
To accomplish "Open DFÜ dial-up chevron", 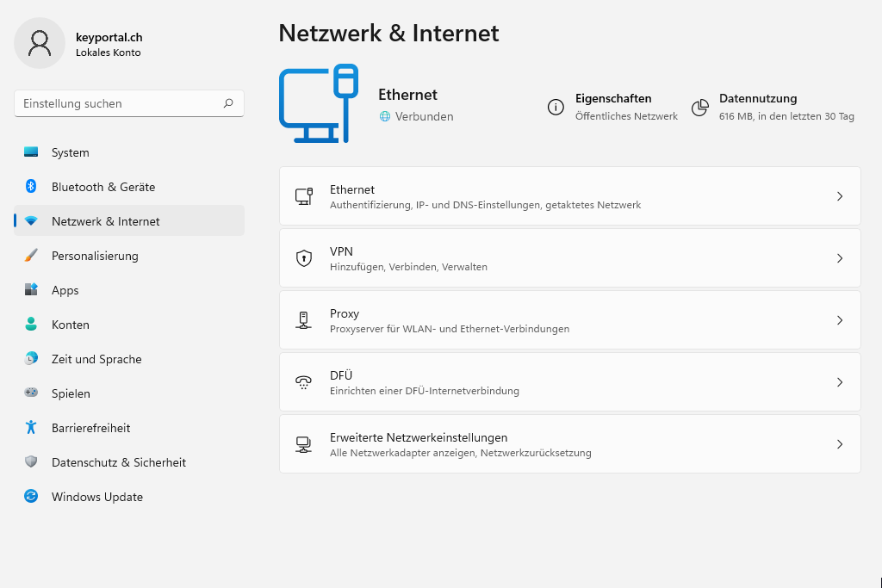I will [x=840, y=382].
